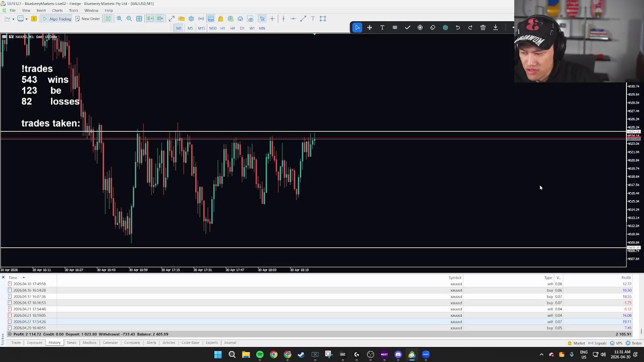644x362 pixels.
Task: Select the trendline drawing tool
Action: point(303,19)
